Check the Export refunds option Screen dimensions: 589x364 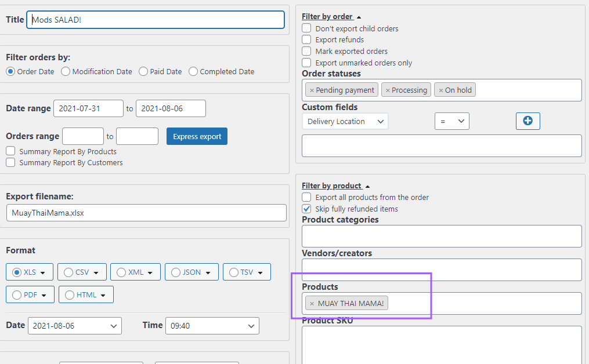(x=306, y=39)
